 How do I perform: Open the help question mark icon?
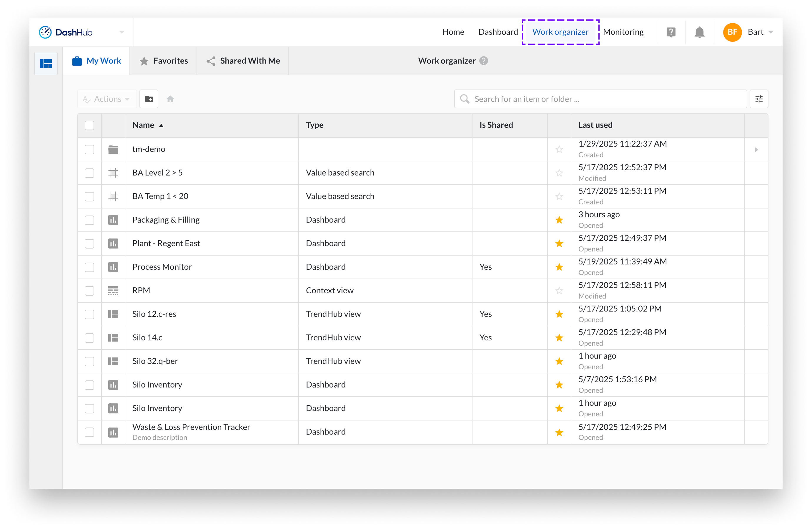pyautogui.click(x=671, y=32)
